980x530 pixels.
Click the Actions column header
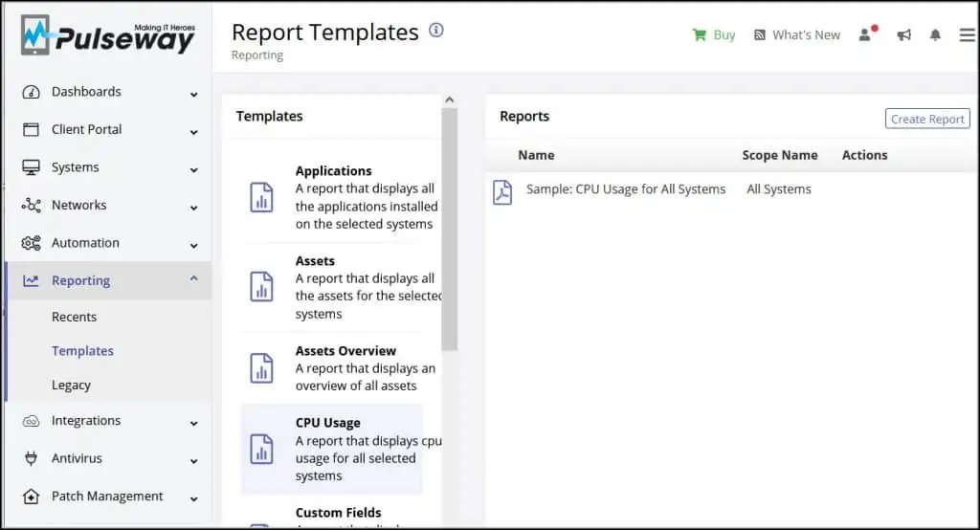point(864,155)
